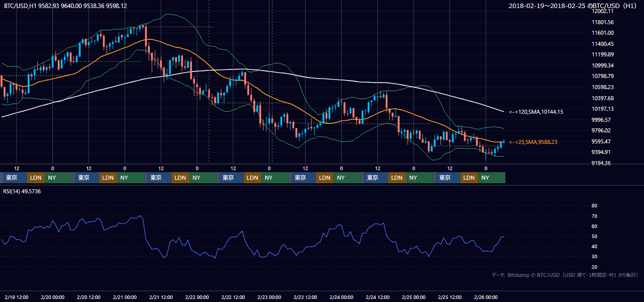This screenshot has width=644, height=302.
Task: Select the 2/24 12:00 date label
Action: coord(377,297)
